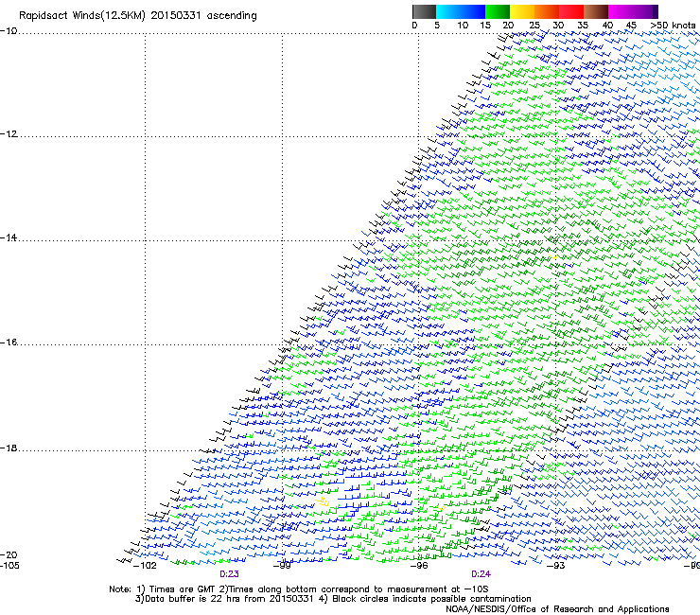Click the blue 10-15 knots legend color
The image size is (700, 615).
pos(473,11)
